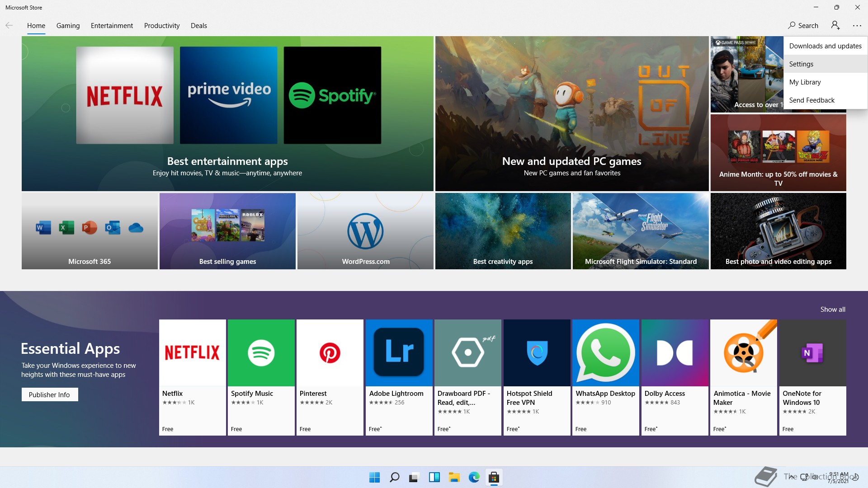Image resolution: width=868 pixels, height=488 pixels.
Task: Open the Productivity tab
Action: click(162, 26)
